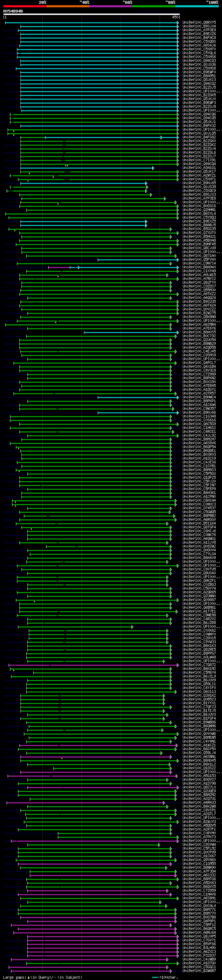Open hit UniRef100_Q8RXY5
This screenshot has height=980, width=222.
click(199, 23)
